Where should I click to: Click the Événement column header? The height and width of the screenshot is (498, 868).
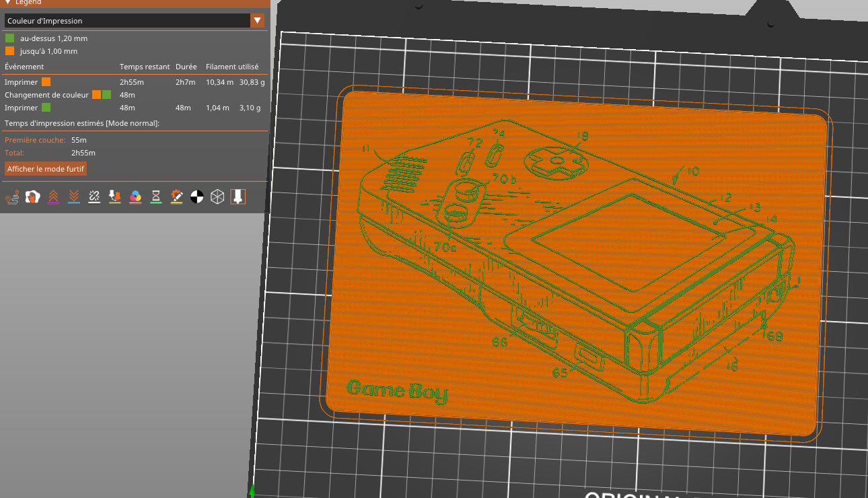(24, 67)
